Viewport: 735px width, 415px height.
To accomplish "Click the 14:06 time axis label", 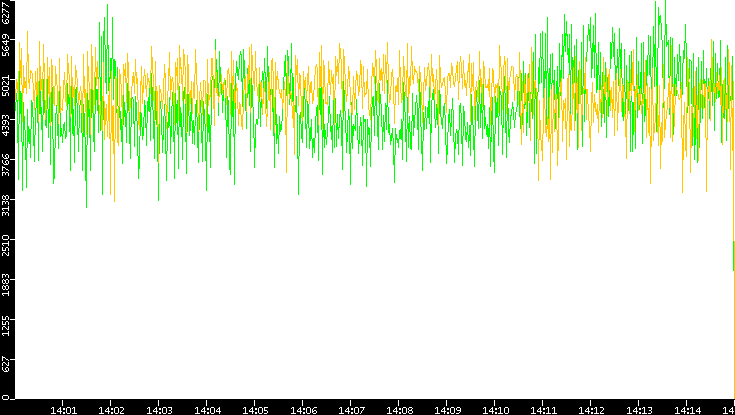I will pos(303,410).
